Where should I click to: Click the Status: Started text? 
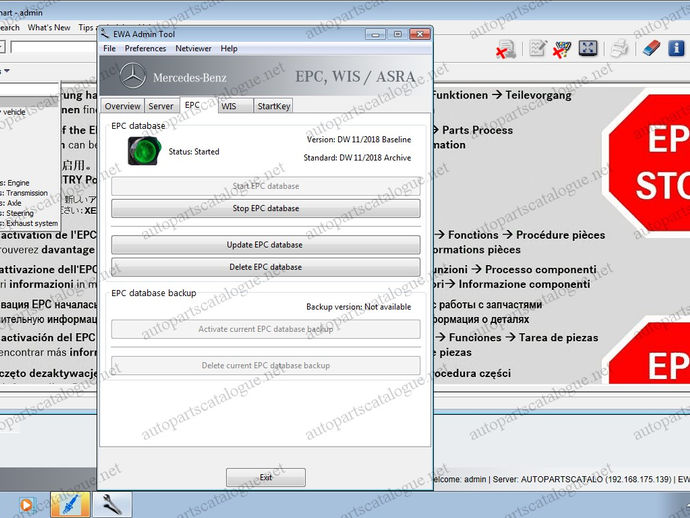(x=194, y=151)
